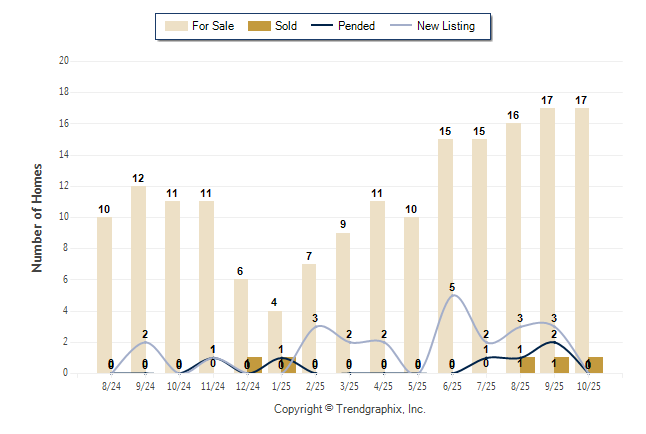Click the Sold legend color swatch
The image size is (646, 434).
pos(260,26)
